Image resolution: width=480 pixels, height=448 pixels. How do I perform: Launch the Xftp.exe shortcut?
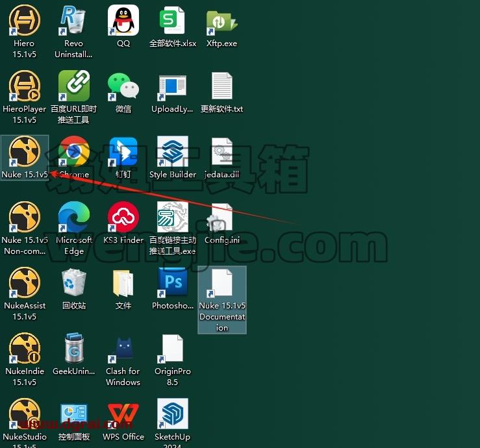pyautogui.click(x=222, y=20)
